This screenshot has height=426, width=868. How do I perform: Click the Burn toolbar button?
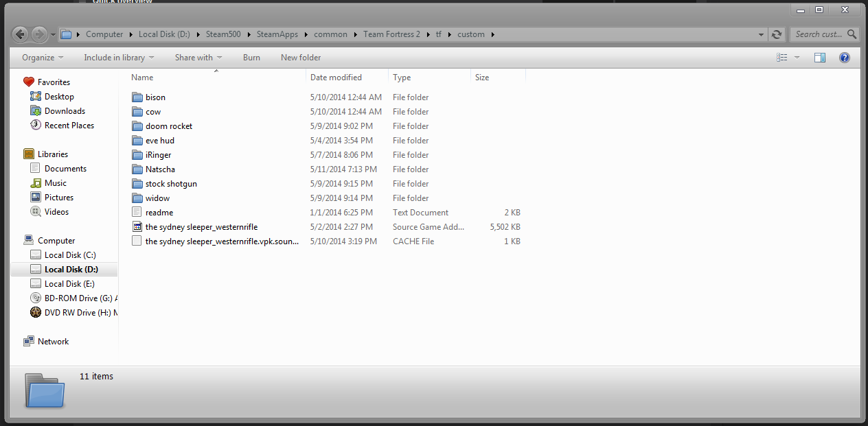point(251,58)
